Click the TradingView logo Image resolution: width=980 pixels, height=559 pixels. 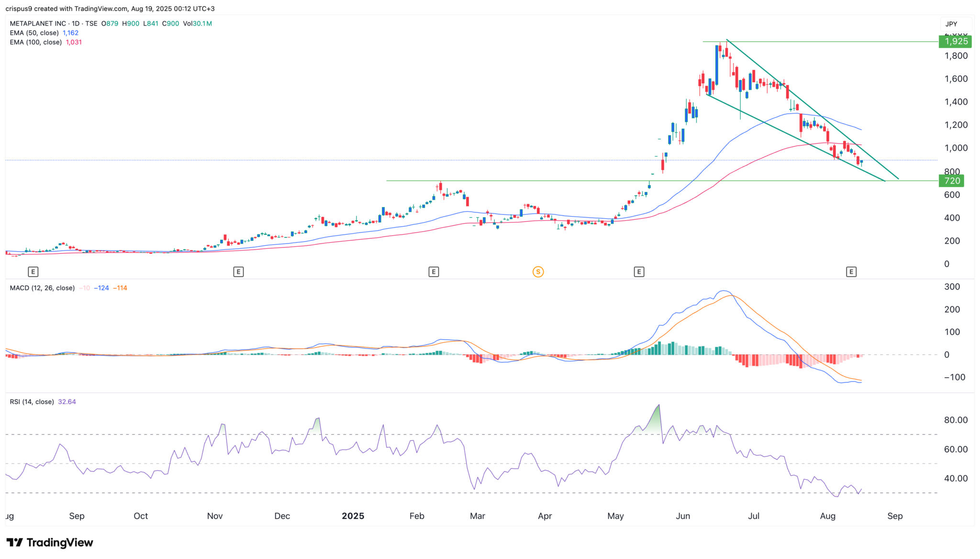click(50, 542)
